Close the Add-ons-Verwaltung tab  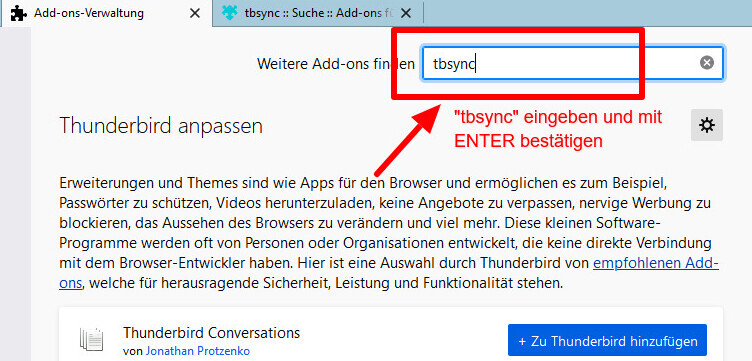point(195,13)
